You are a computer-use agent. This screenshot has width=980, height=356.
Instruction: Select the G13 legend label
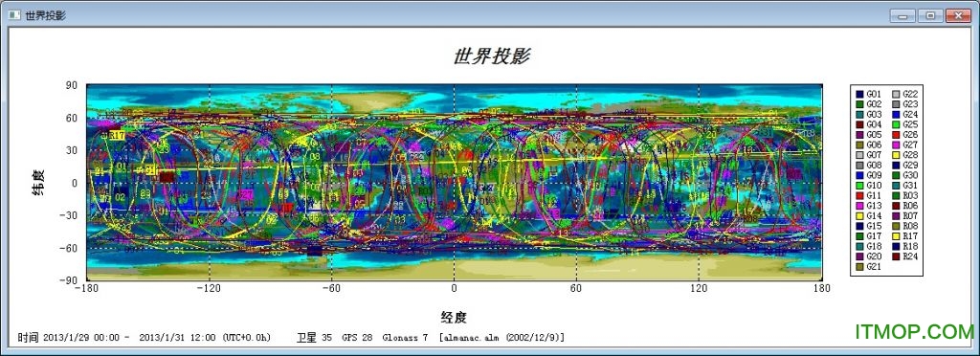coord(874,206)
